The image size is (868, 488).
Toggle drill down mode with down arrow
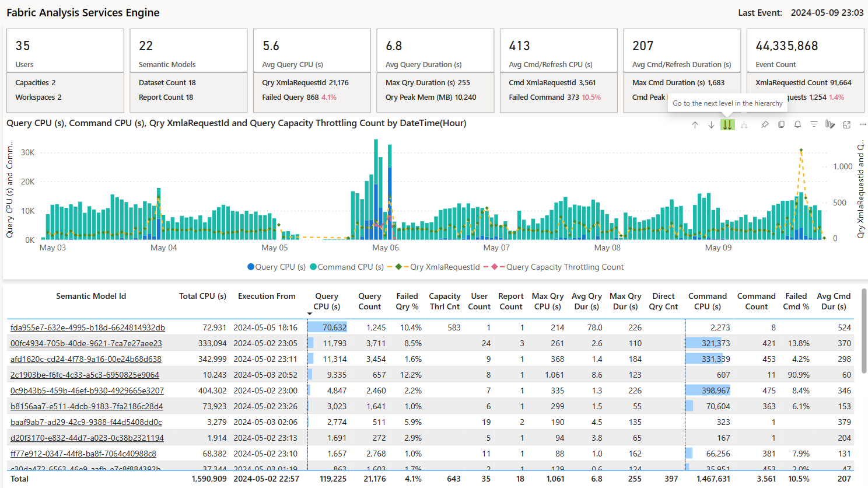click(x=711, y=125)
